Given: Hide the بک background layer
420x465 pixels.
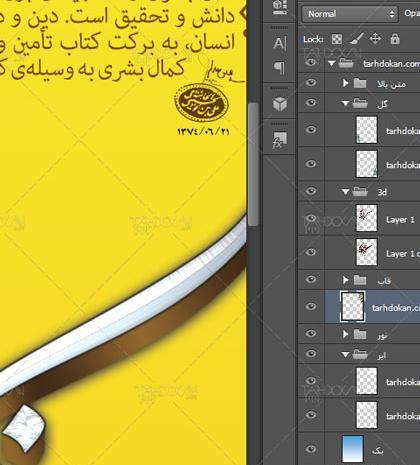Looking at the screenshot, I should point(311,449).
